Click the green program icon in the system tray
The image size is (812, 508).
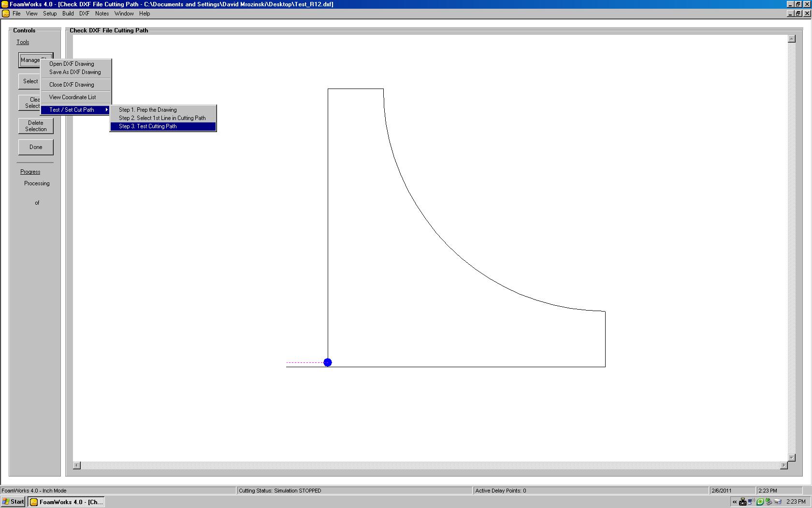click(x=760, y=502)
